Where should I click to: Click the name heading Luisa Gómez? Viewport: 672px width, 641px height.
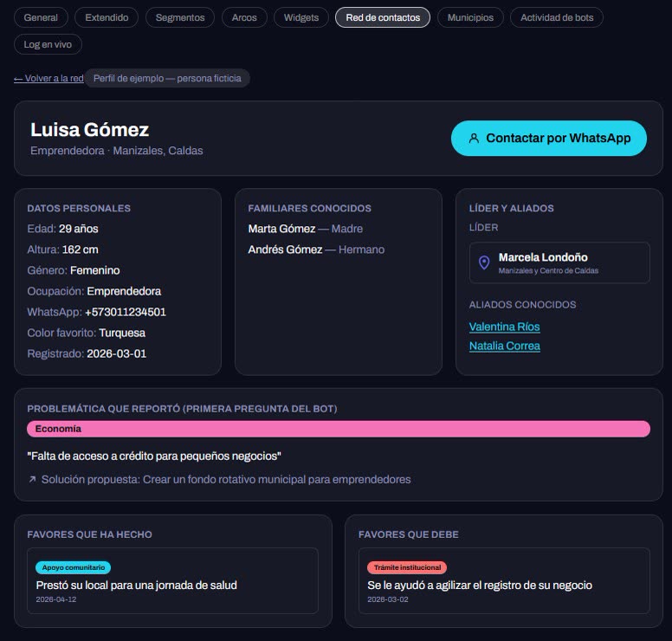coord(89,129)
